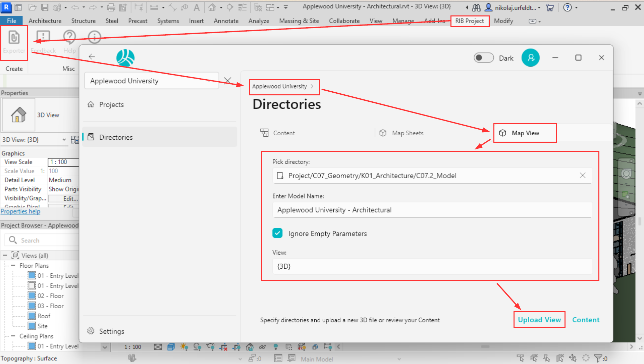The height and width of the screenshot is (364, 644).
Task: Switch to the Map Sheets tab
Action: 407,133
